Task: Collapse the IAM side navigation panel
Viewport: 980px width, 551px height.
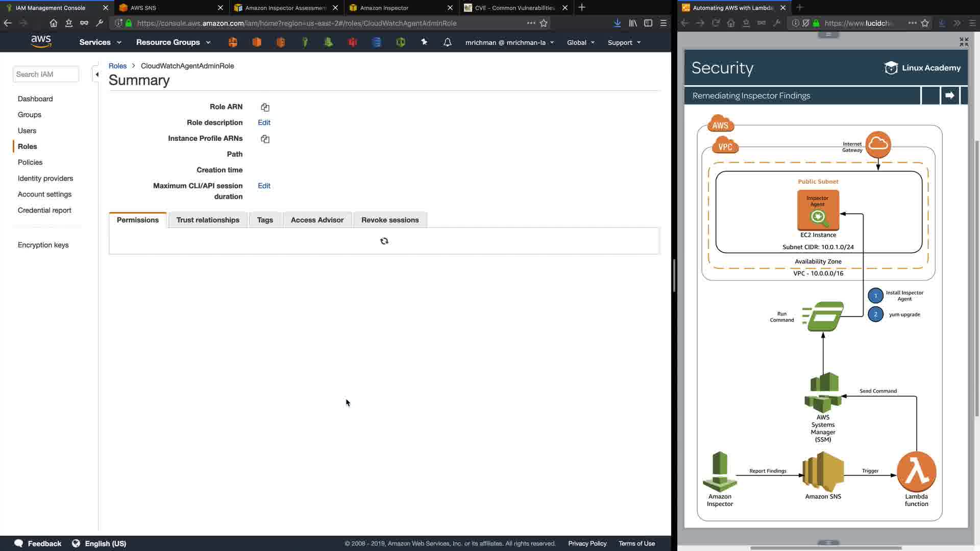Action: [x=96, y=74]
